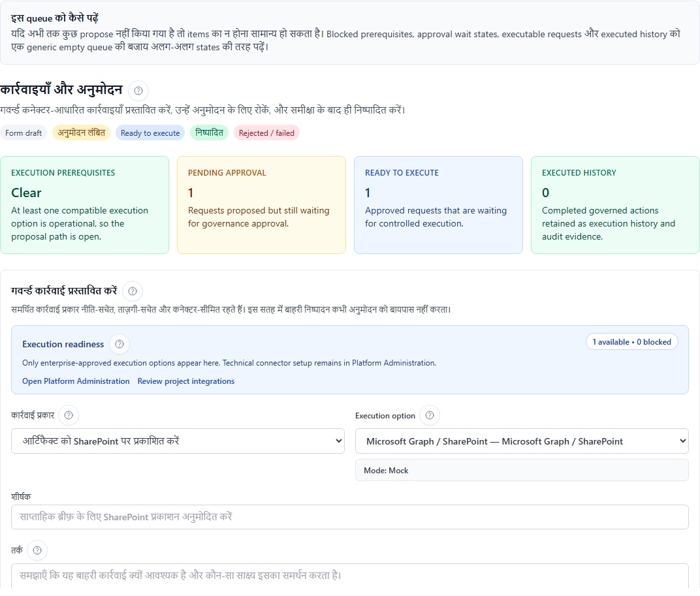The image size is (700, 596).
Task: Select the Form draft status chip
Action: [x=24, y=133]
